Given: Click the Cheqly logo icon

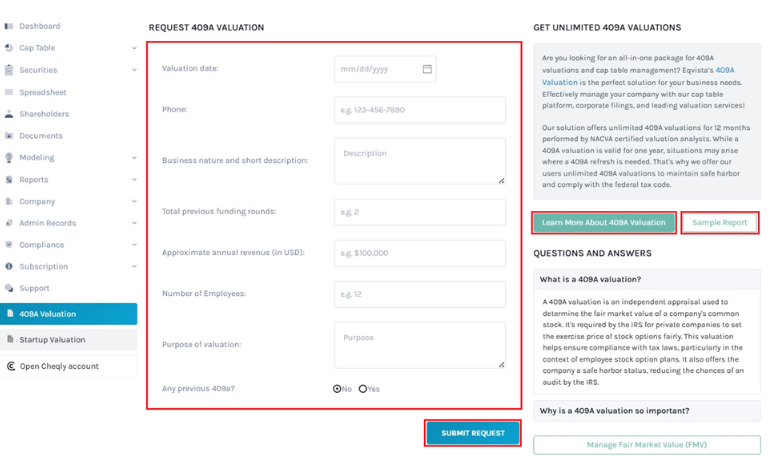Looking at the screenshot, I should pos(11,366).
